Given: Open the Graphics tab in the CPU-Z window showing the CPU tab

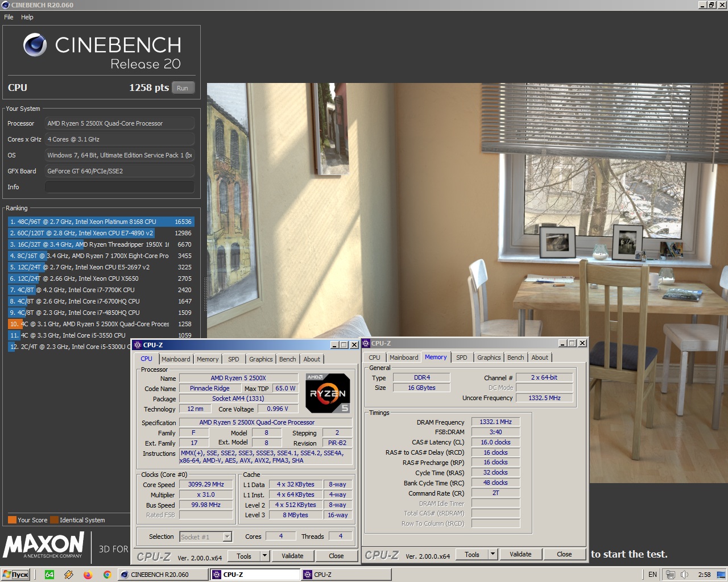Looking at the screenshot, I should pos(261,359).
